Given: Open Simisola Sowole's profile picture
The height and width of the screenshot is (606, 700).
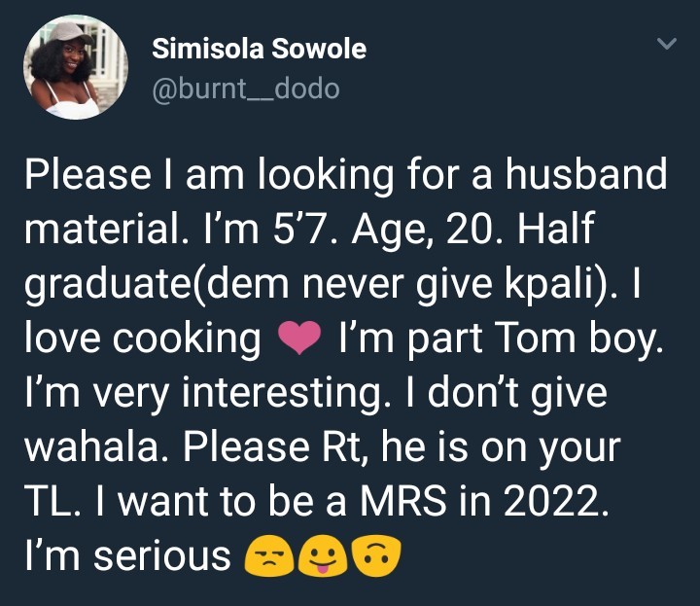Looking at the screenshot, I should tap(74, 66).
